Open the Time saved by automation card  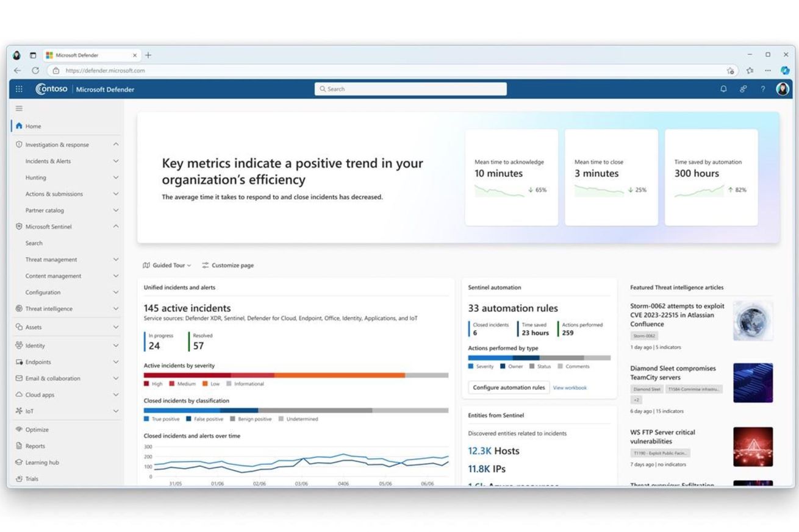pos(711,177)
